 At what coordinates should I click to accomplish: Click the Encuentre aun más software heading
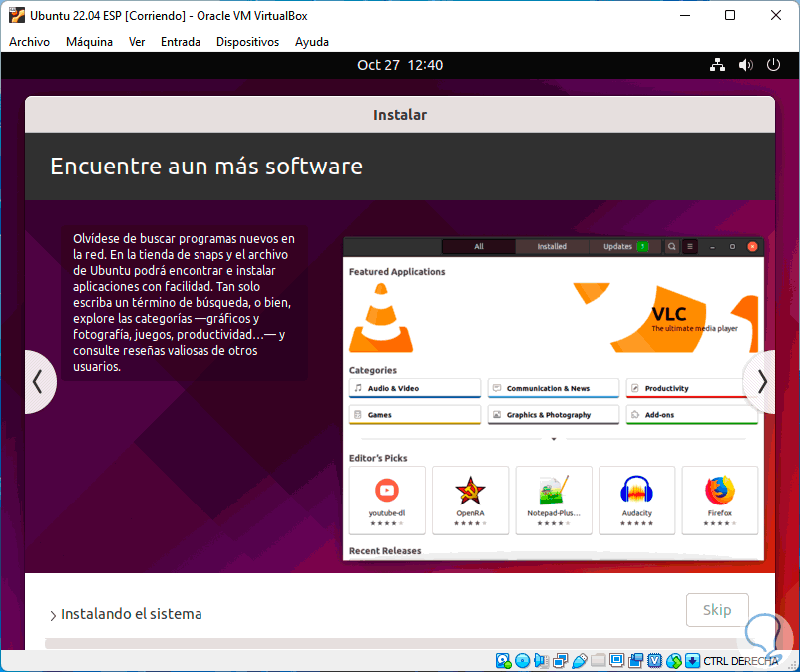point(206,167)
